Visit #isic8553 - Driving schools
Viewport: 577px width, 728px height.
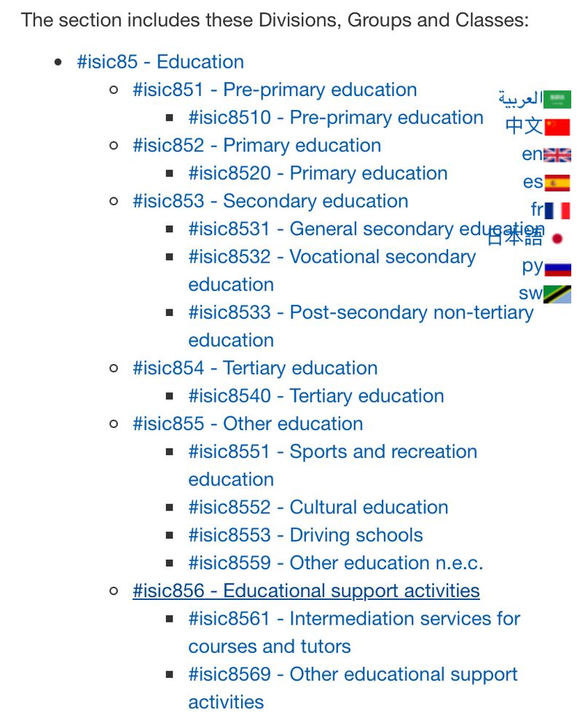click(x=305, y=535)
